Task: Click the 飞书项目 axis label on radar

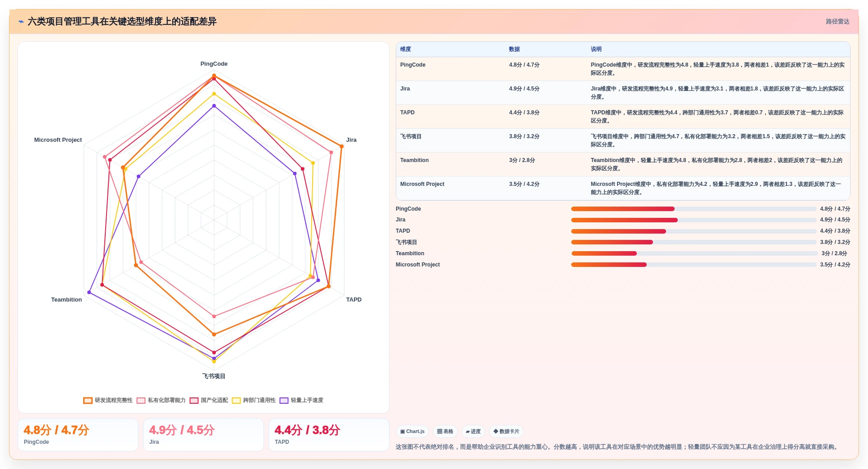Action: (214, 376)
